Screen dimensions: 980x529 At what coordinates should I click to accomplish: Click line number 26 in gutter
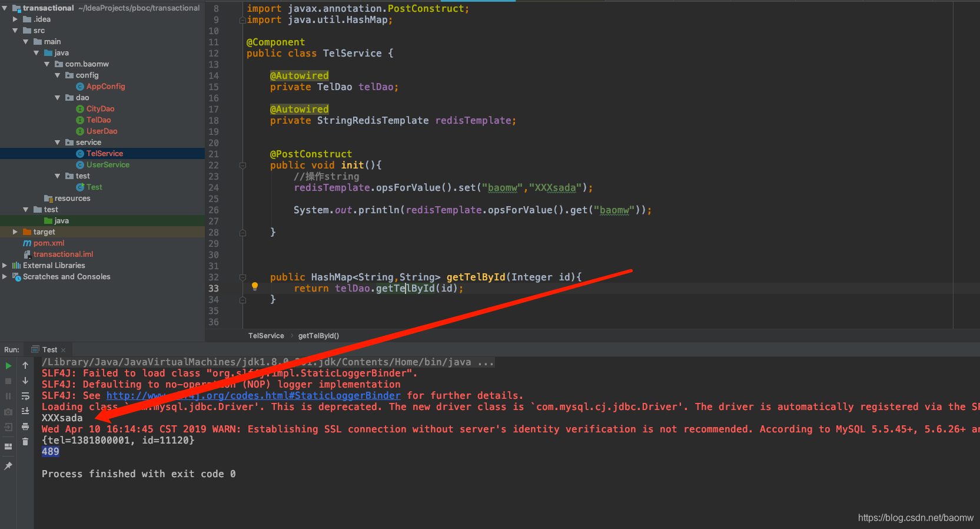click(x=213, y=210)
